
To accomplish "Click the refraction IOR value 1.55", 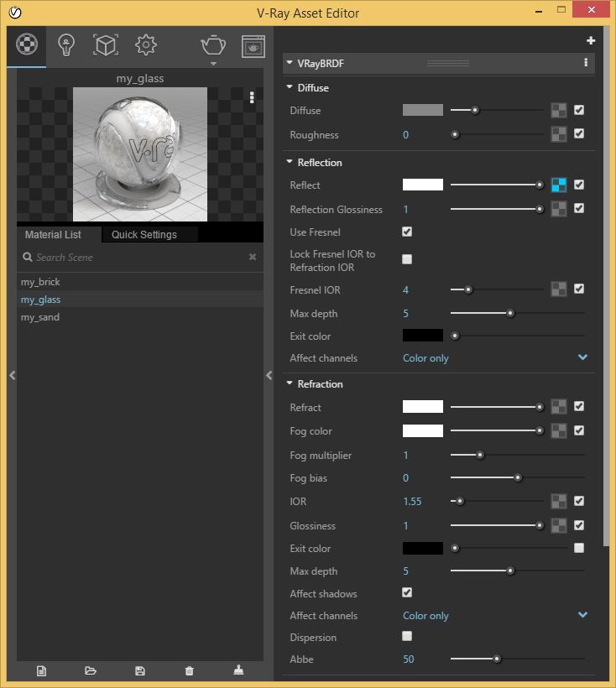I will 412,501.
